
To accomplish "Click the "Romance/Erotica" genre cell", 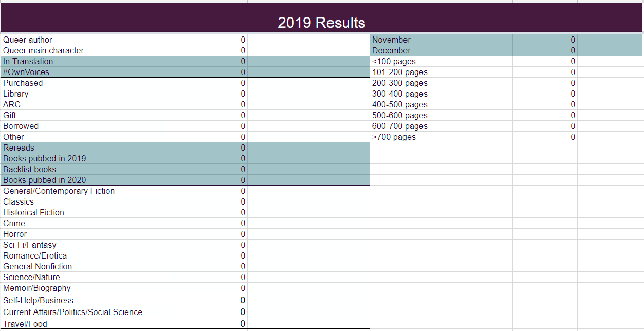I will click(85, 255).
